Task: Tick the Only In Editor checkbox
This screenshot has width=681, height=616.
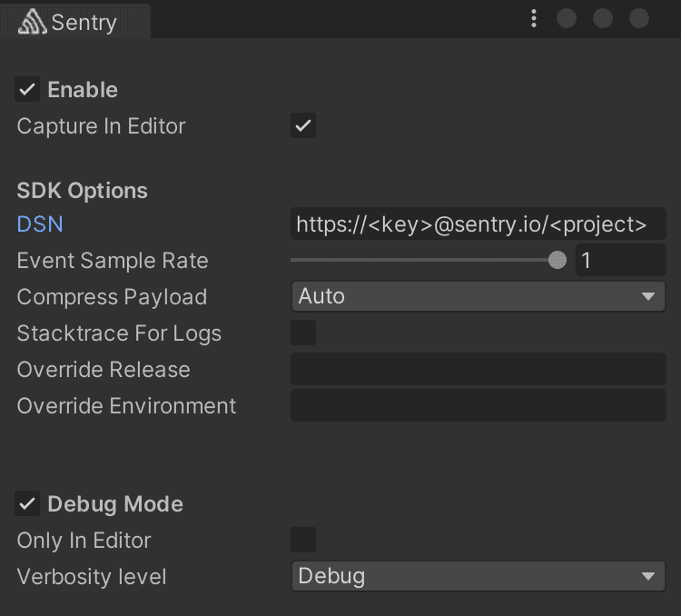Action: click(x=303, y=541)
